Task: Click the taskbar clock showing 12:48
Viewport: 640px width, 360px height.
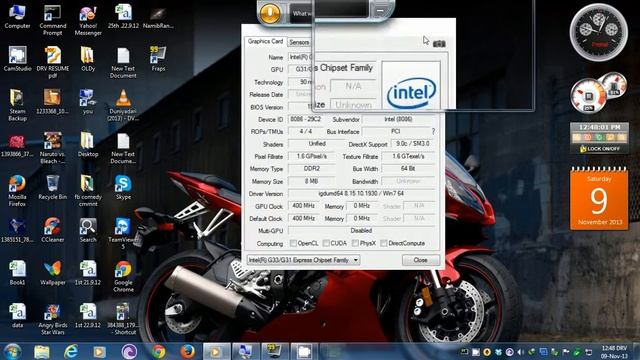Action: 614,352
